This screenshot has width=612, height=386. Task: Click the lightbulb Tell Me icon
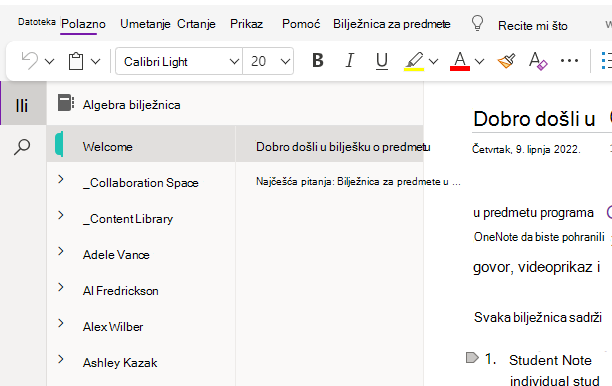point(477,23)
